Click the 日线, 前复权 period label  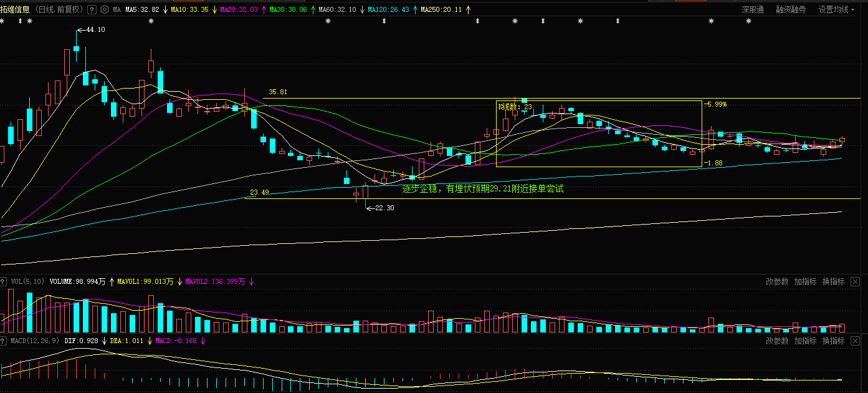(x=58, y=9)
